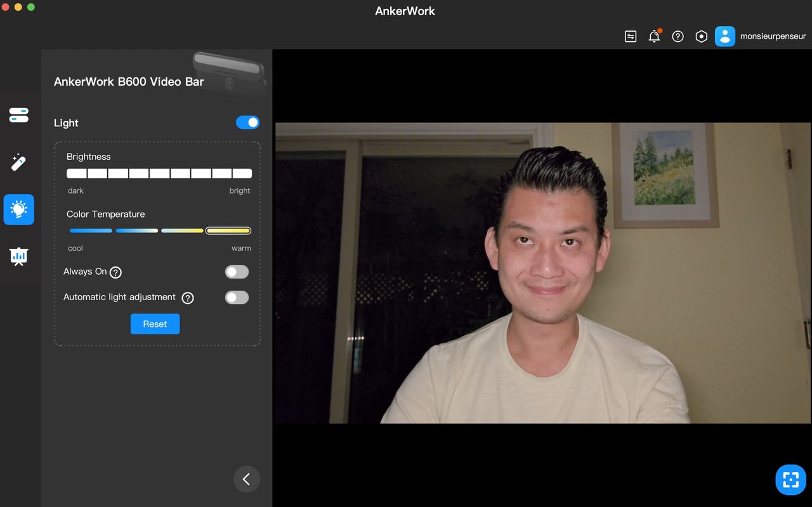Image resolution: width=812 pixels, height=507 pixels.
Task: Open the magic wand video enhancement tab
Action: pyautogui.click(x=19, y=162)
